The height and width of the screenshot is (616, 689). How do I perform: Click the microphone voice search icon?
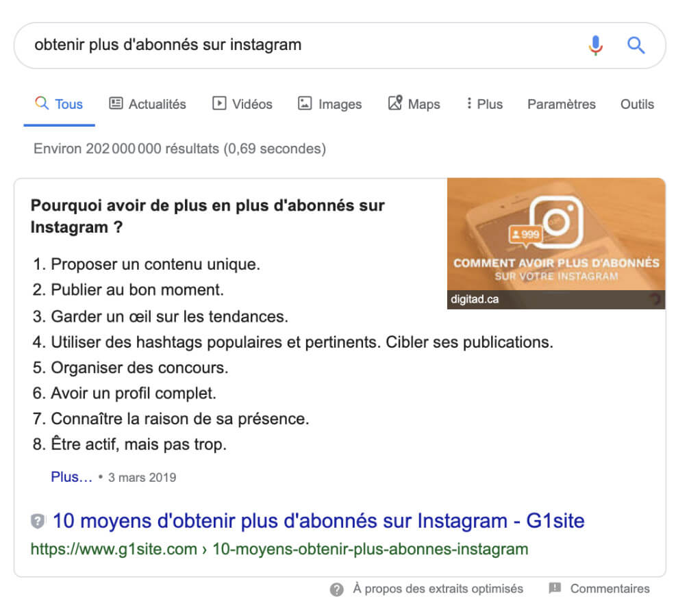pyautogui.click(x=595, y=45)
